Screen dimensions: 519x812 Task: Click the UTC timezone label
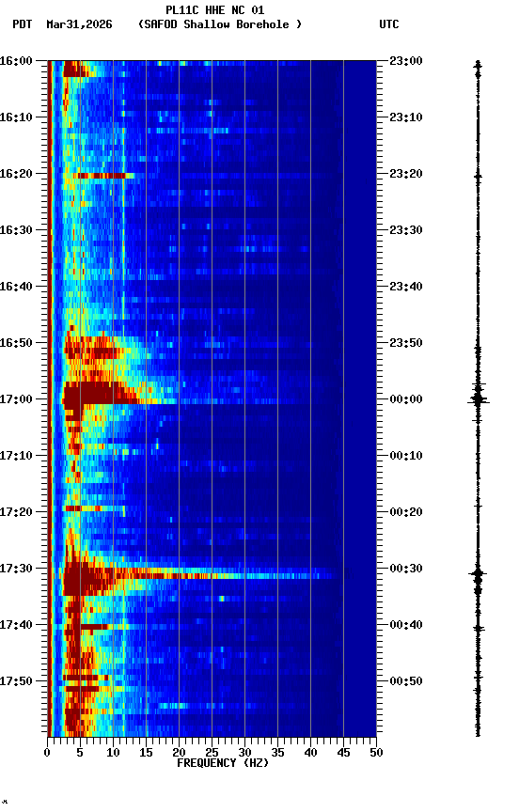[x=389, y=24]
